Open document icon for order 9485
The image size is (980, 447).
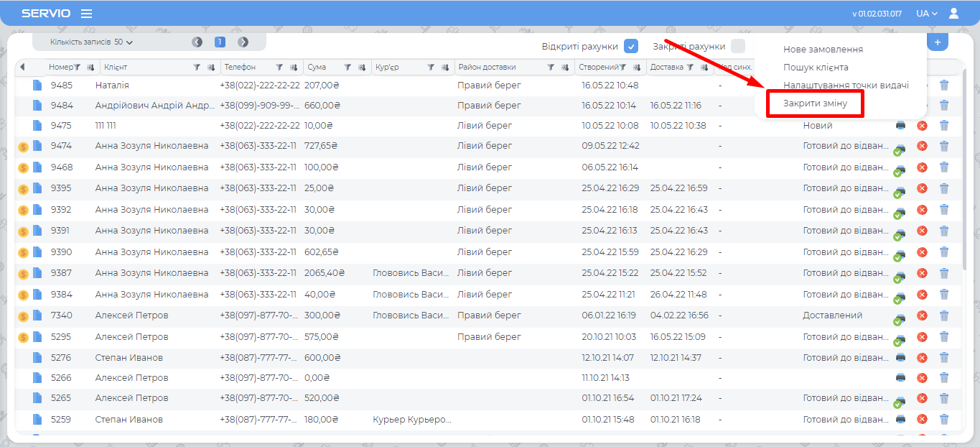37,85
